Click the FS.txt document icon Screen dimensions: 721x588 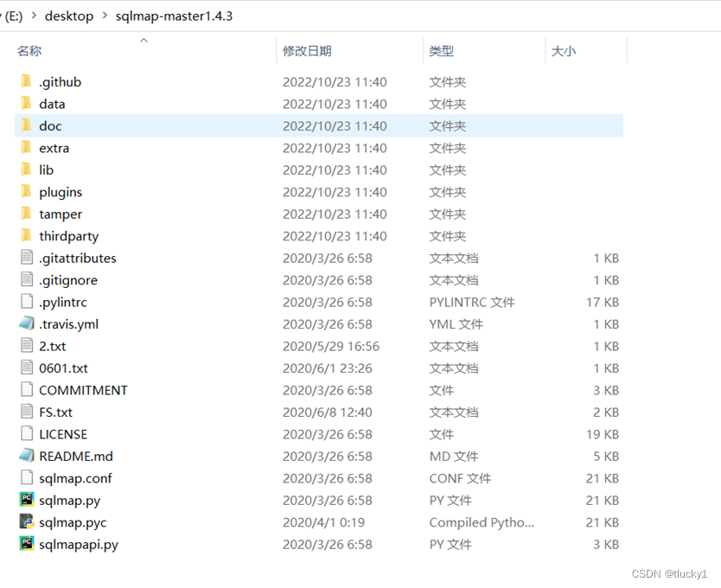(x=27, y=412)
